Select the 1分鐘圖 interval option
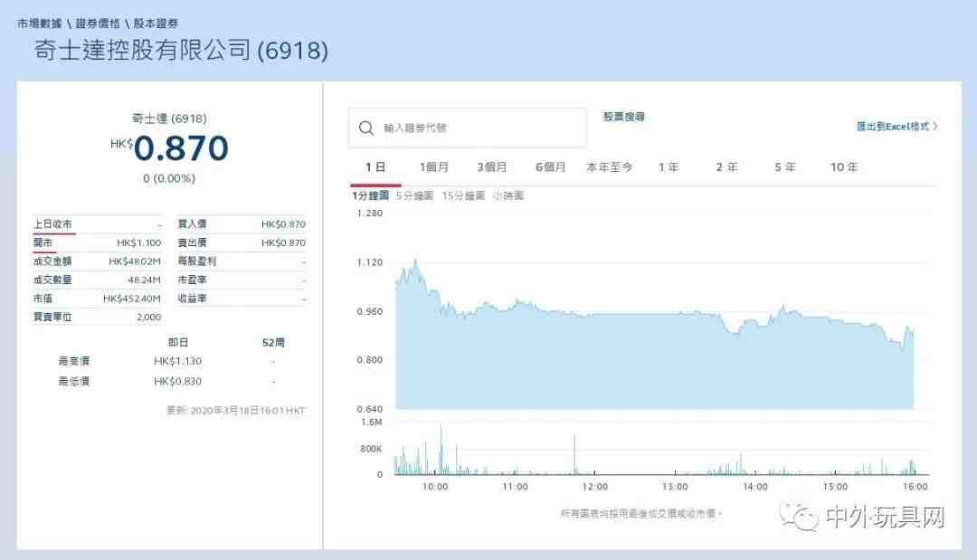Screen dimensions: 977x560 point(370,195)
